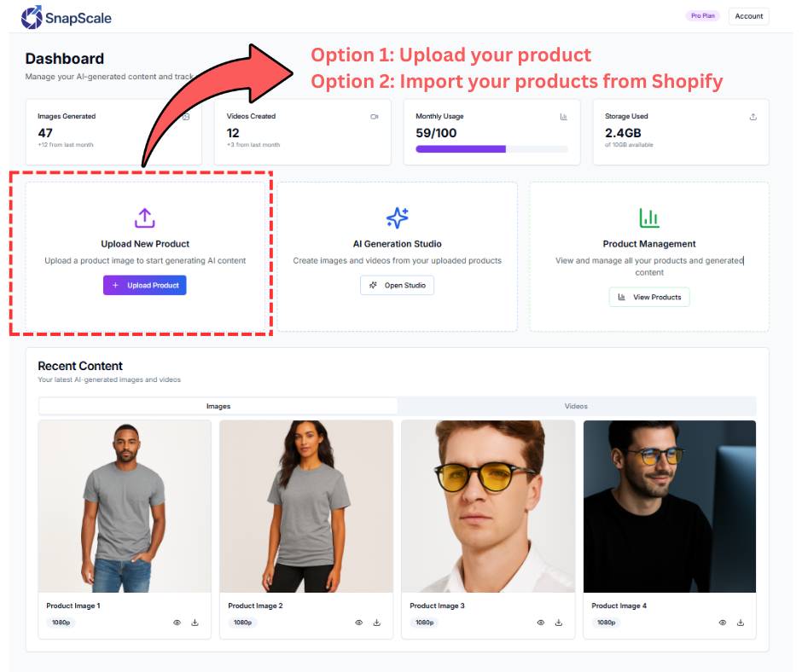
Task: Click the upload arrow icon above Upload New Product
Action: (x=145, y=218)
